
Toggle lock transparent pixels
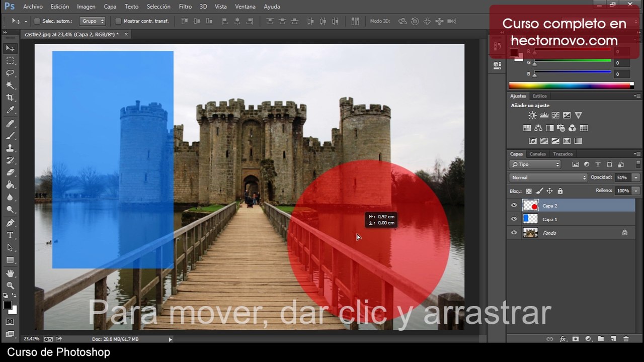coord(529,191)
